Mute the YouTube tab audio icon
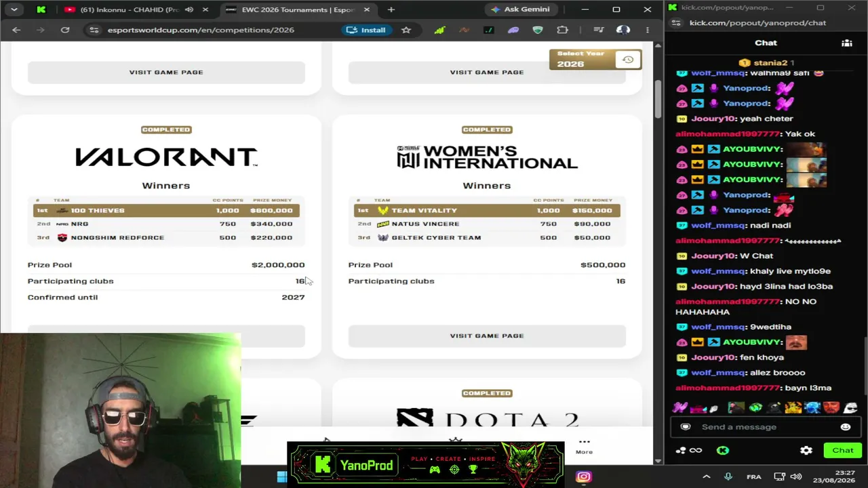 [189, 9]
